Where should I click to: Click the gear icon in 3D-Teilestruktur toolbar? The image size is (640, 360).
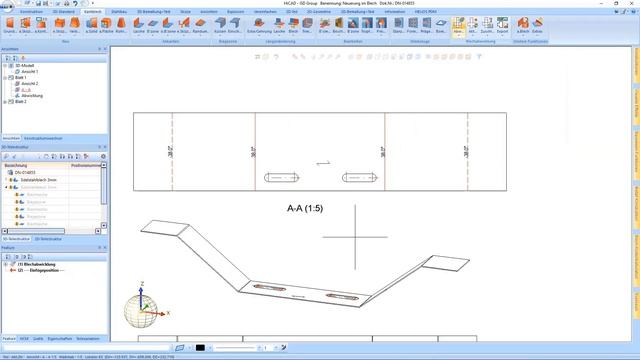point(103,156)
